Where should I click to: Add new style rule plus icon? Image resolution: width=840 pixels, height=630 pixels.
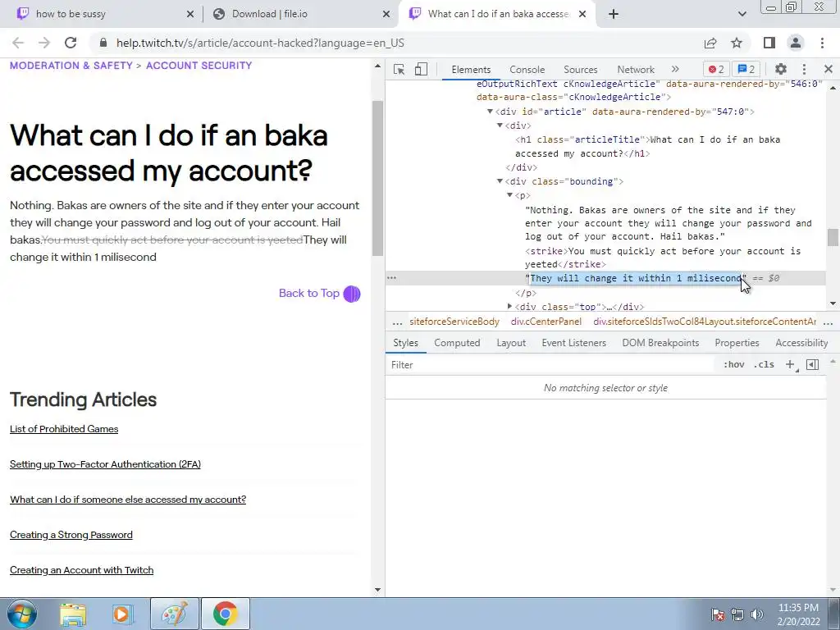point(790,365)
